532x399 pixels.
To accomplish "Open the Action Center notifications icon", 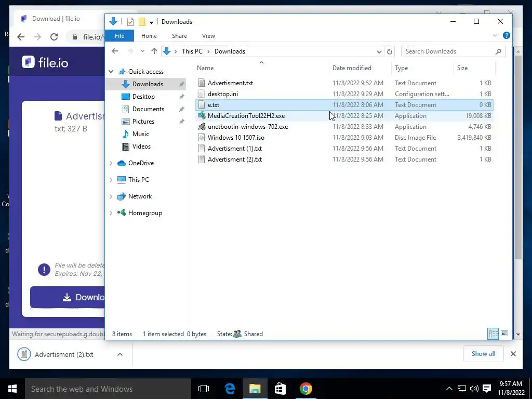I will (x=486, y=389).
